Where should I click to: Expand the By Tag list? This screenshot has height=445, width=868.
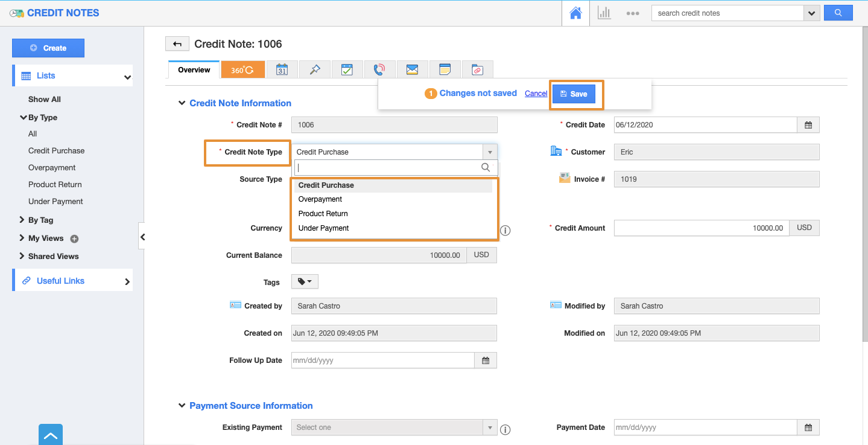coord(22,220)
